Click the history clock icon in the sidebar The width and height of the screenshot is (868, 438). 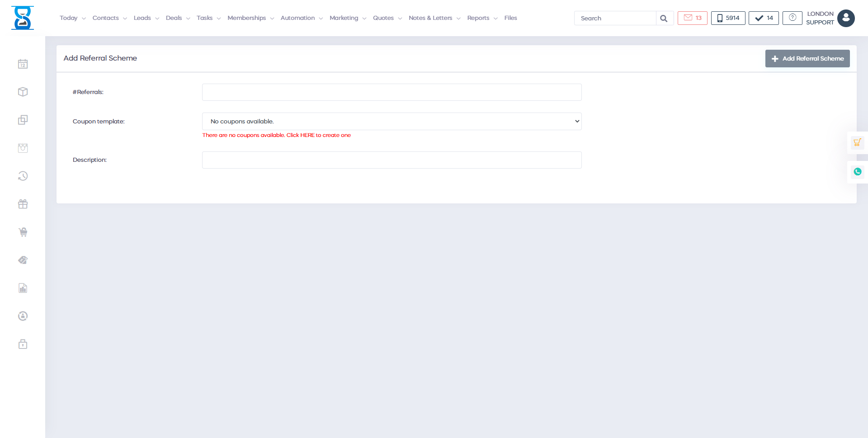(23, 176)
